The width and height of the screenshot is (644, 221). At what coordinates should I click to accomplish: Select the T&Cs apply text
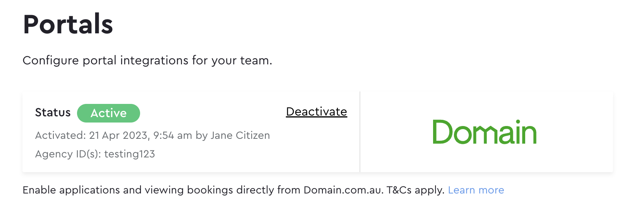tap(416, 190)
